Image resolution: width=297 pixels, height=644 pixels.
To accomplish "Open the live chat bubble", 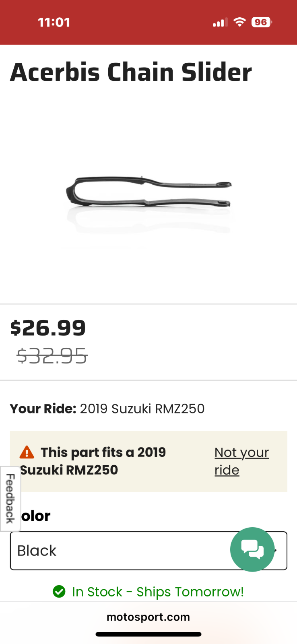I will coord(252,549).
